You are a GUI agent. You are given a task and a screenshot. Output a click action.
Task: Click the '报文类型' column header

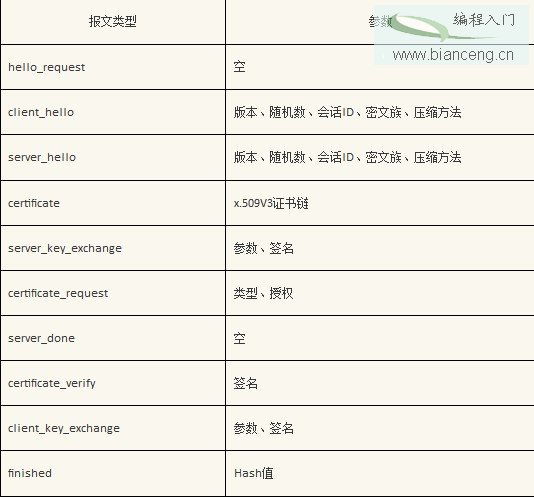[113, 21]
